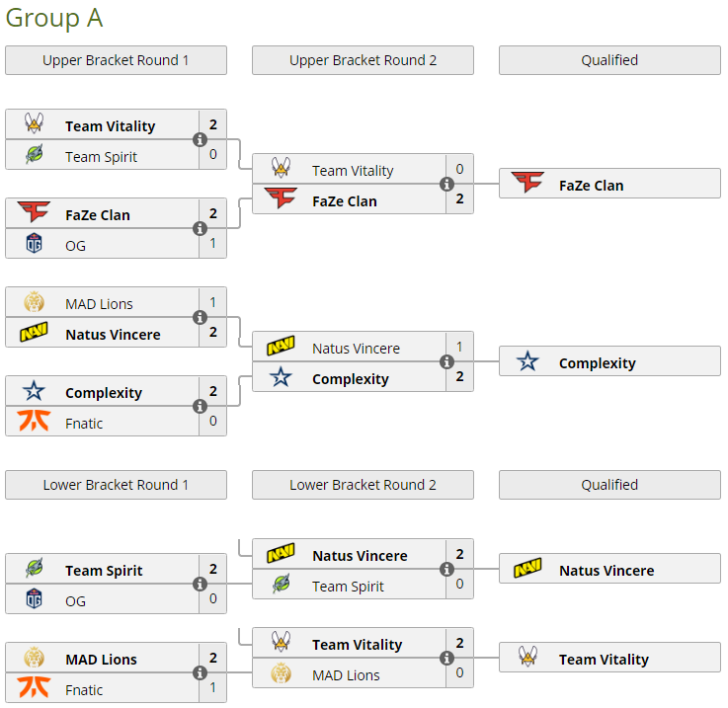
Task: Click info icon for Spirit vs OG lower bracket
Action: click(x=200, y=585)
